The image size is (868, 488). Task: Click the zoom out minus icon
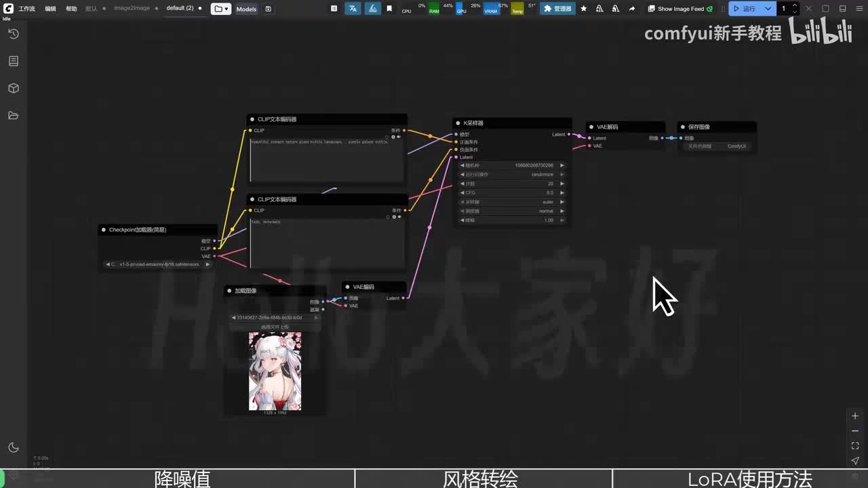click(x=855, y=431)
